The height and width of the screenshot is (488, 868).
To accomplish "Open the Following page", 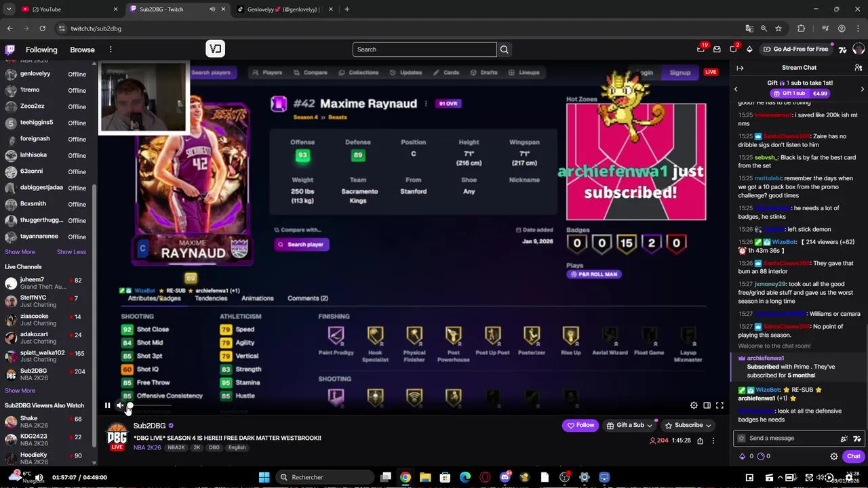I will (41, 49).
